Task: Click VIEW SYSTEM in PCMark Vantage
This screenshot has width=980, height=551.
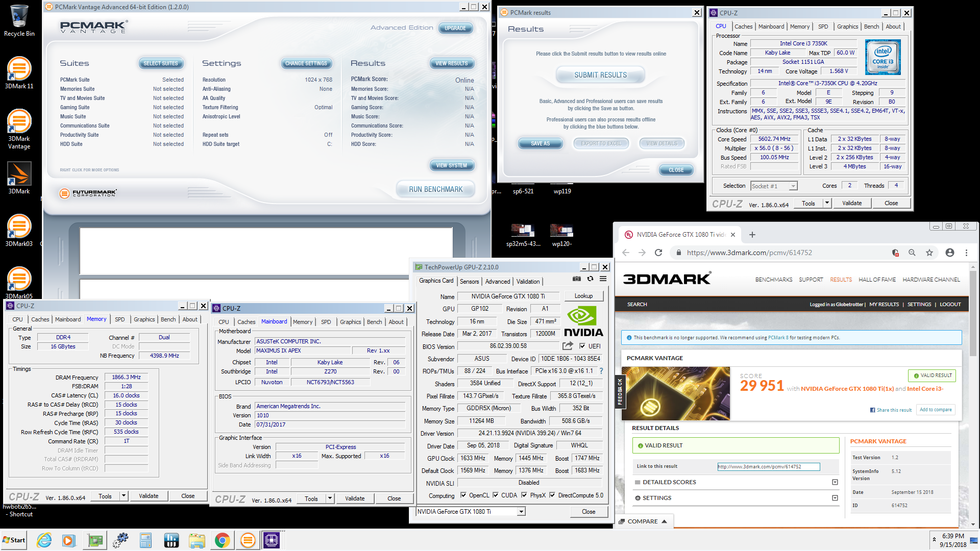Action: pos(451,165)
